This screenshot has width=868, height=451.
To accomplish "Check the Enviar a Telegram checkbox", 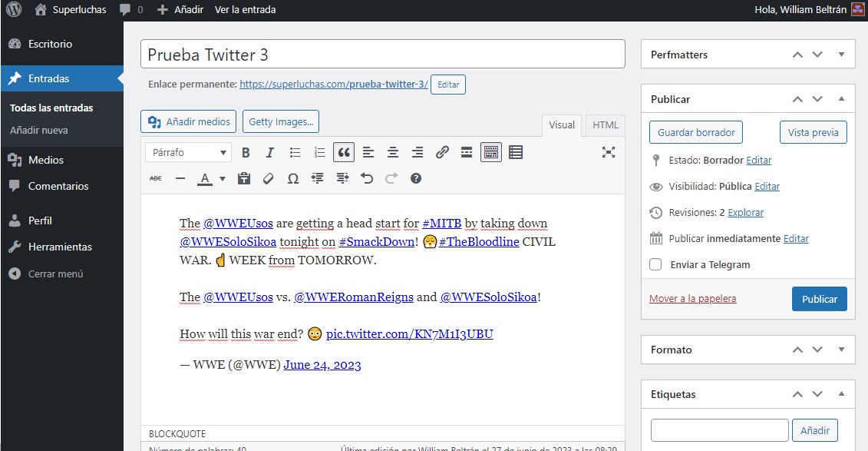I will point(655,264).
